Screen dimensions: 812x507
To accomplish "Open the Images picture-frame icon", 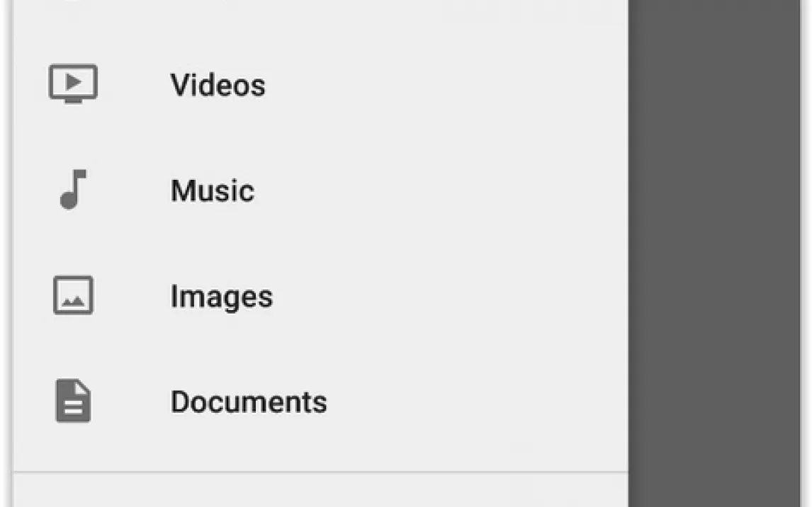I will [x=73, y=295].
